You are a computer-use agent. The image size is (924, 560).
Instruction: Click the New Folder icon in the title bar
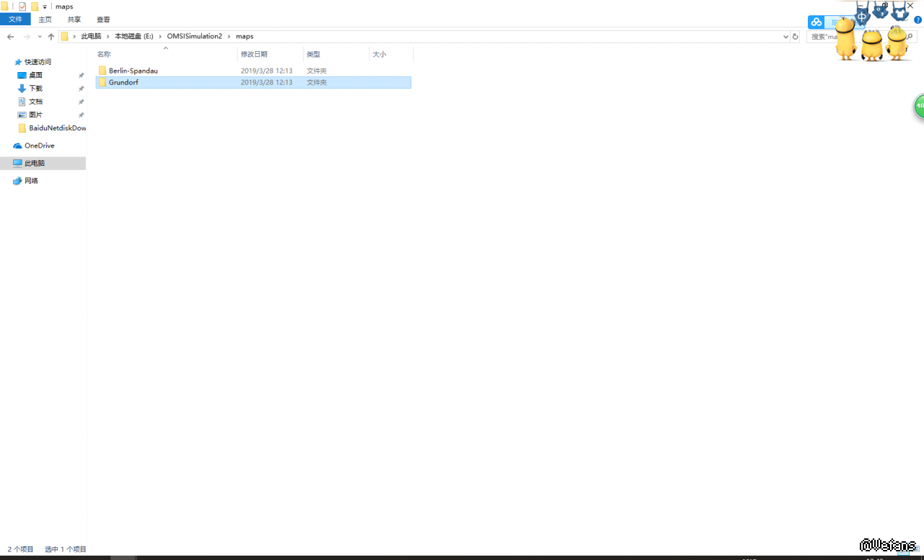click(35, 6)
